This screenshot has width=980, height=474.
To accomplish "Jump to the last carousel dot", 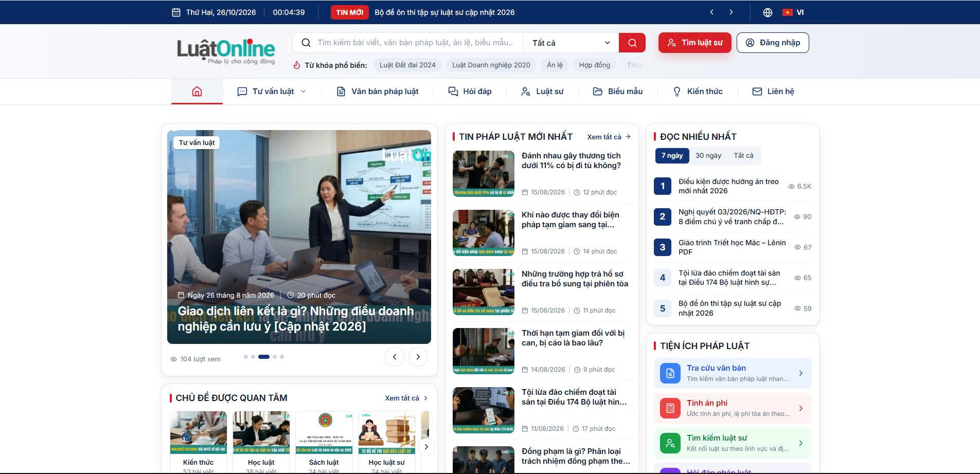I will 282,357.
